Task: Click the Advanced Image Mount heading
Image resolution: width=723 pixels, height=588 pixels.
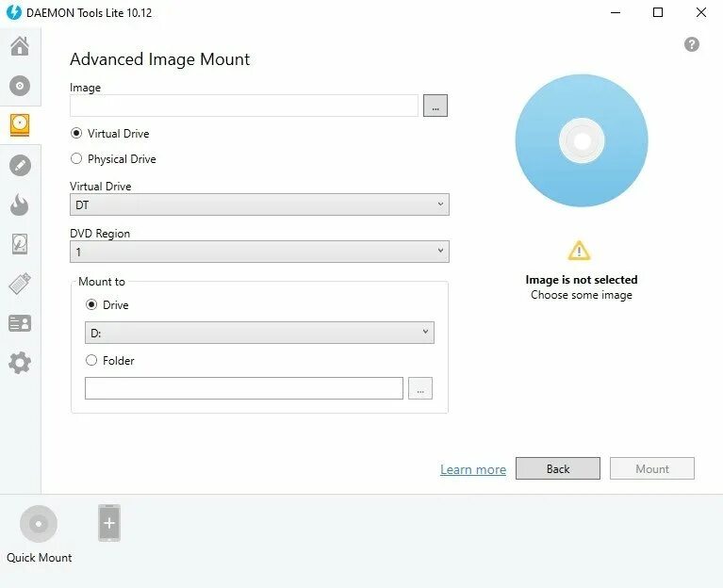Action: pyautogui.click(x=159, y=59)
